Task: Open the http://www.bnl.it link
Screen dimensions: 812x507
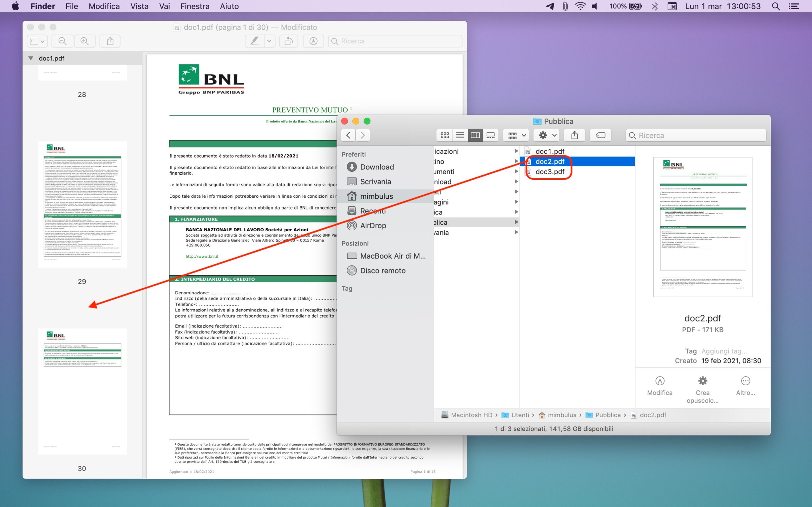Action: tap(202, 256)
